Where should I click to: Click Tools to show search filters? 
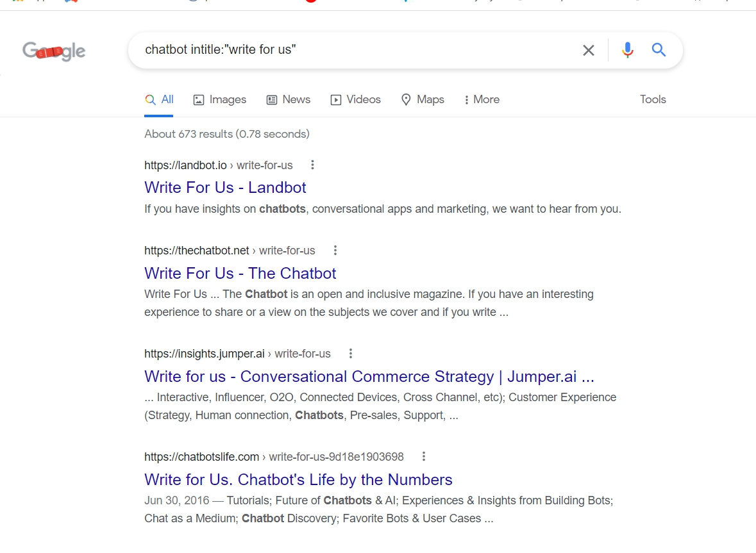(x=652, y=99)
